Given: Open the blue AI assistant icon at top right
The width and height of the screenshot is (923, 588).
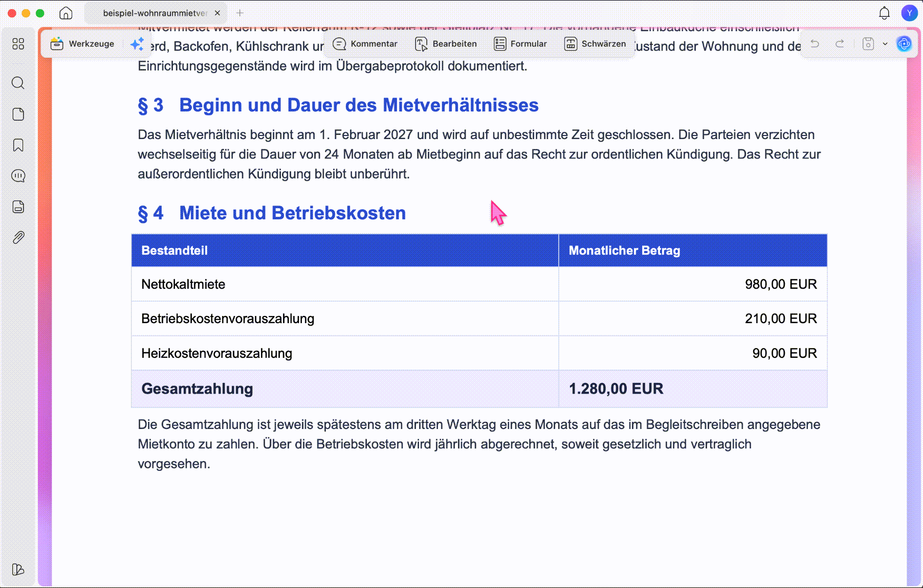Looking at the screenshot, I should pos(904,44).
